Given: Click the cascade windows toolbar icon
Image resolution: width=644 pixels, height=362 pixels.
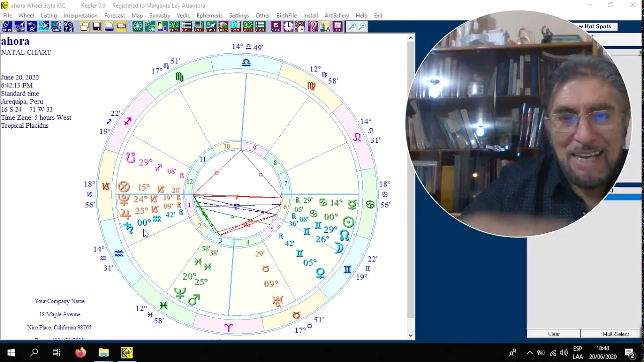Looking at the screenshot, I should [x=85, y=26].
